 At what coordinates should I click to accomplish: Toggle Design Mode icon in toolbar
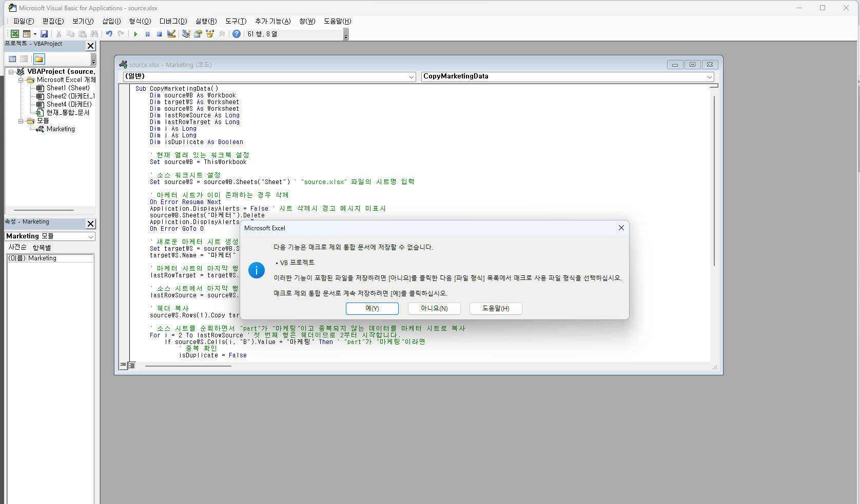[171, 34]
